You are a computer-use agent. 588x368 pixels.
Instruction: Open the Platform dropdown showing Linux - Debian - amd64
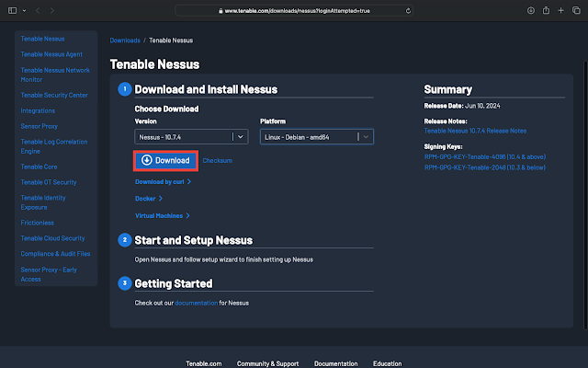pos(317,137)
